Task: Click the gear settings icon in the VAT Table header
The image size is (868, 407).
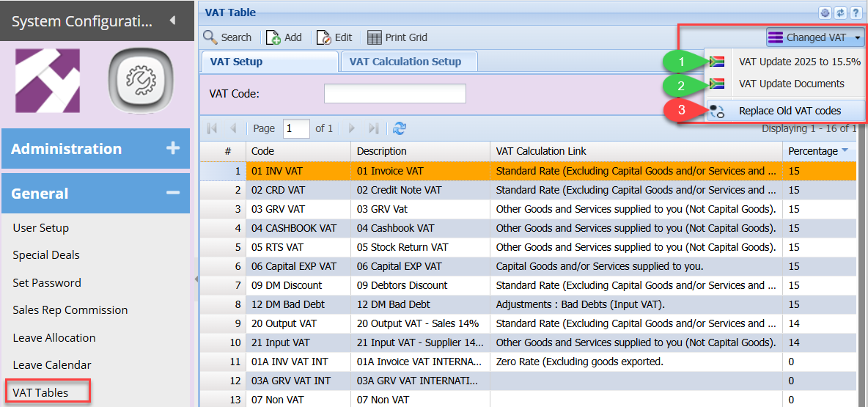Action: tap(825, 12)
